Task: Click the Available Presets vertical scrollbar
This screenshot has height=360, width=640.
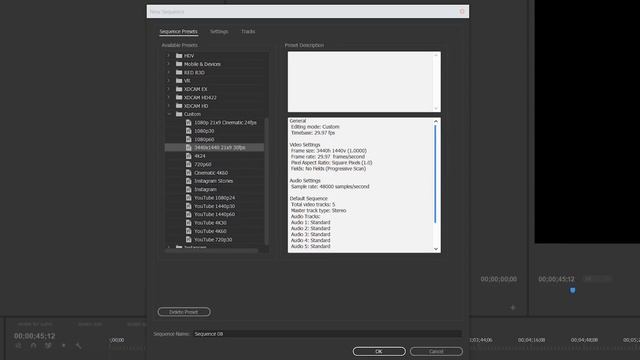Action: tap(267, 182)
